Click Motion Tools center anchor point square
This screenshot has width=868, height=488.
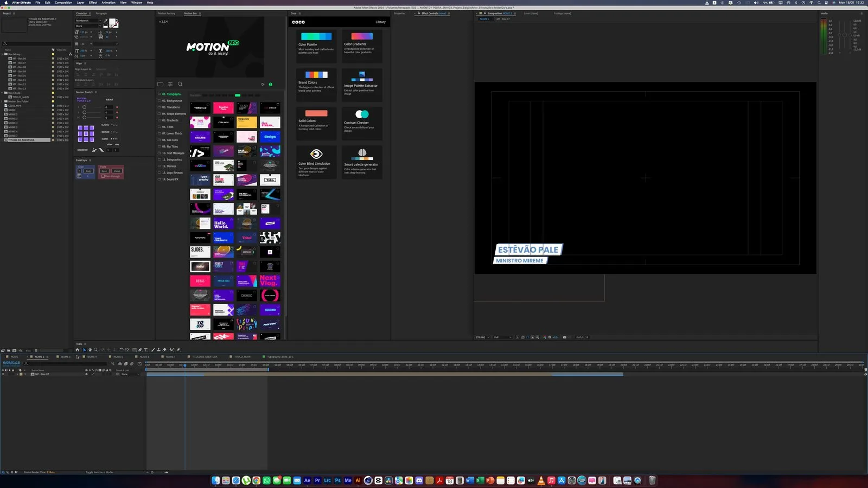coord(86,133)
